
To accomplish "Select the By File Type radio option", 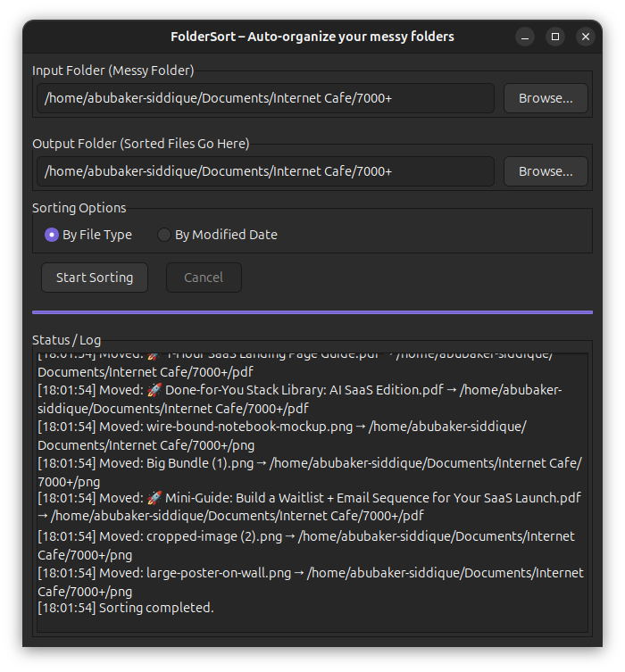I will [x=52, y=235].
